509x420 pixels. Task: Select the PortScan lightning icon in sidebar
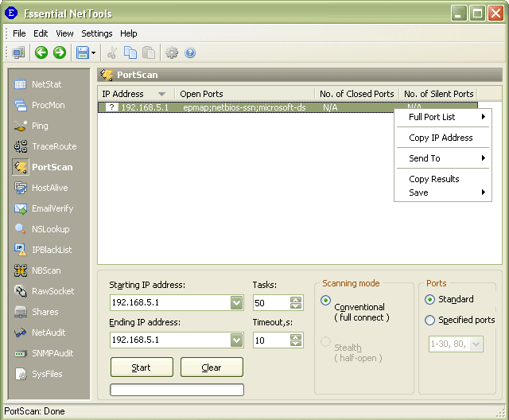[21, 167]
